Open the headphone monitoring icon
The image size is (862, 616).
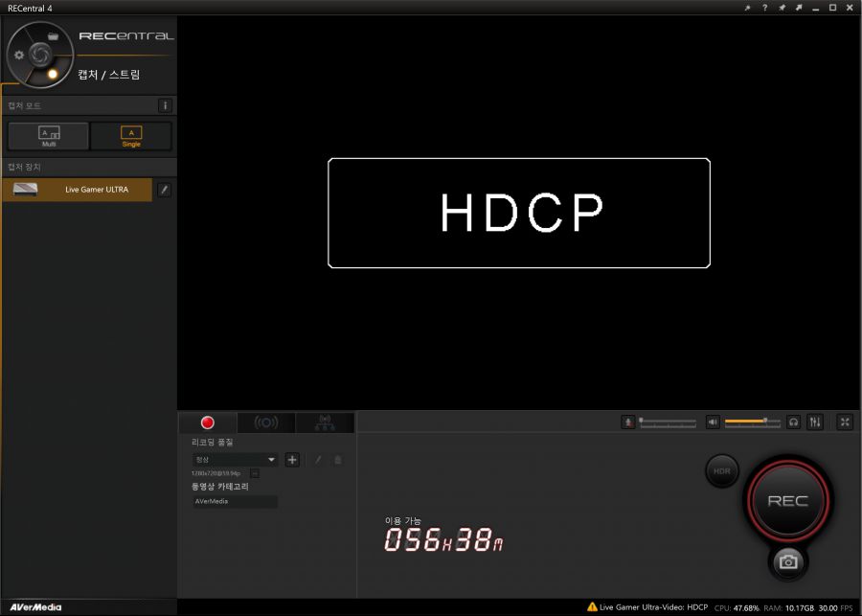pos(791,422)
